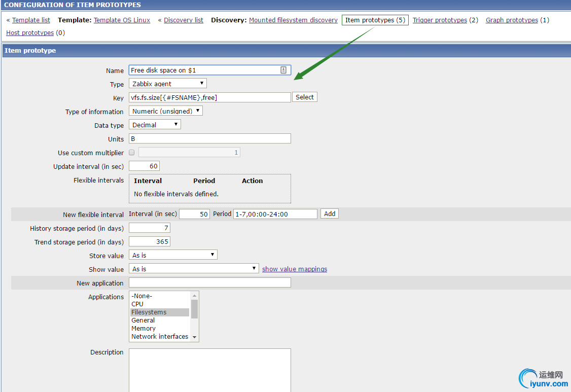
Task: Click the Applications list scroll up arrow
Action: click(194, 296)
